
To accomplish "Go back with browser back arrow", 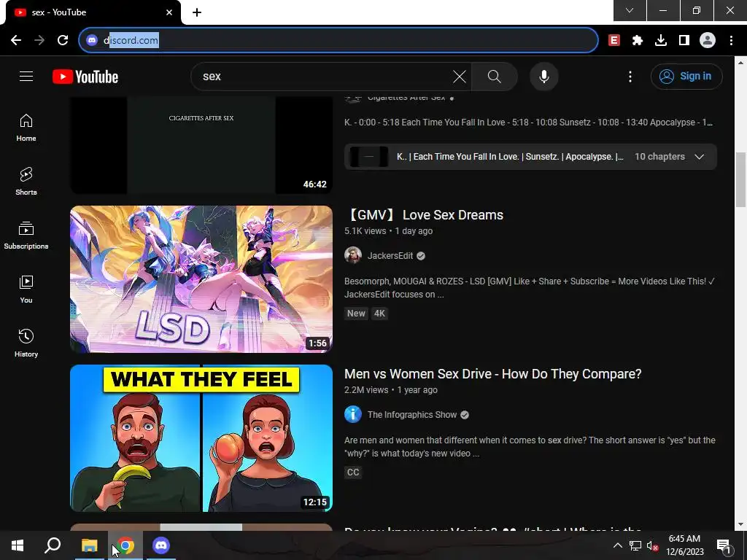I will [16, 41].
